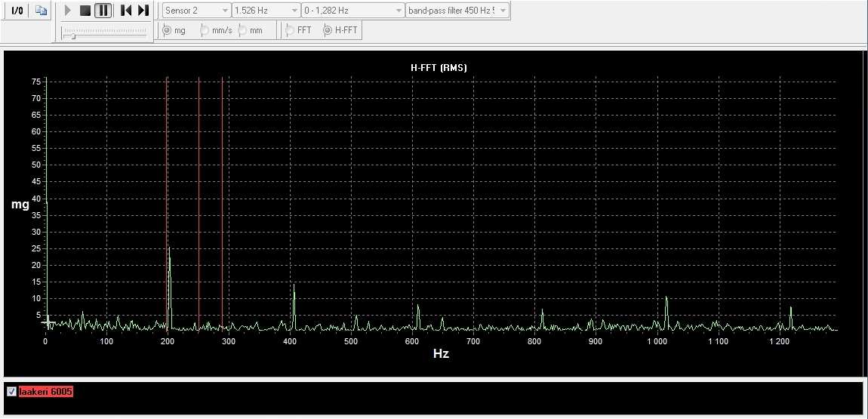Open the 0 - 1,282 Hz range dropdown
The width and height of the screenshot is (868, 419).
(x=353, y=11)
